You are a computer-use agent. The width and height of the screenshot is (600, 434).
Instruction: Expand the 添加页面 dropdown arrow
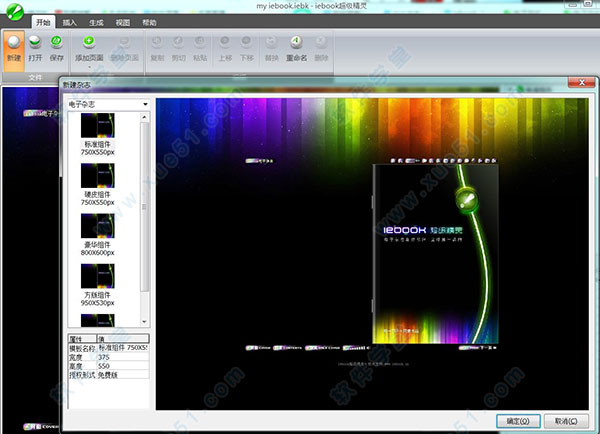[x=89, y=67]
